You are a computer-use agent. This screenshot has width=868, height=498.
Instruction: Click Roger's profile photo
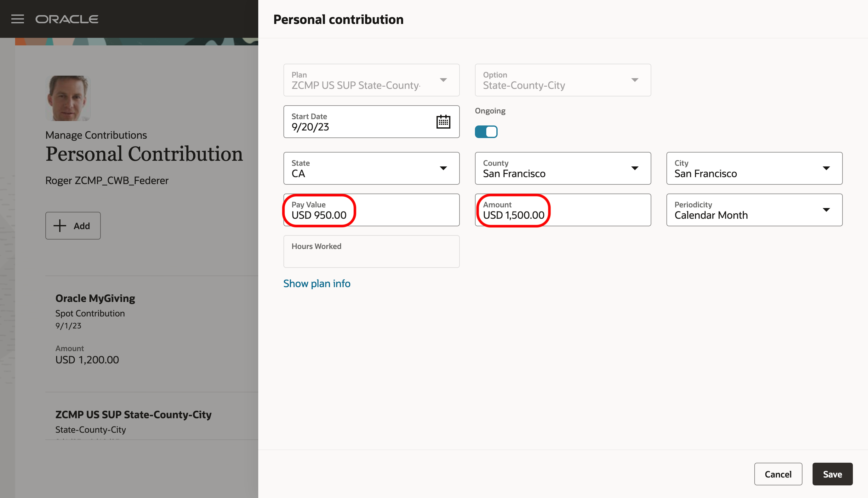pyautogui.click(x=68, y=99)
